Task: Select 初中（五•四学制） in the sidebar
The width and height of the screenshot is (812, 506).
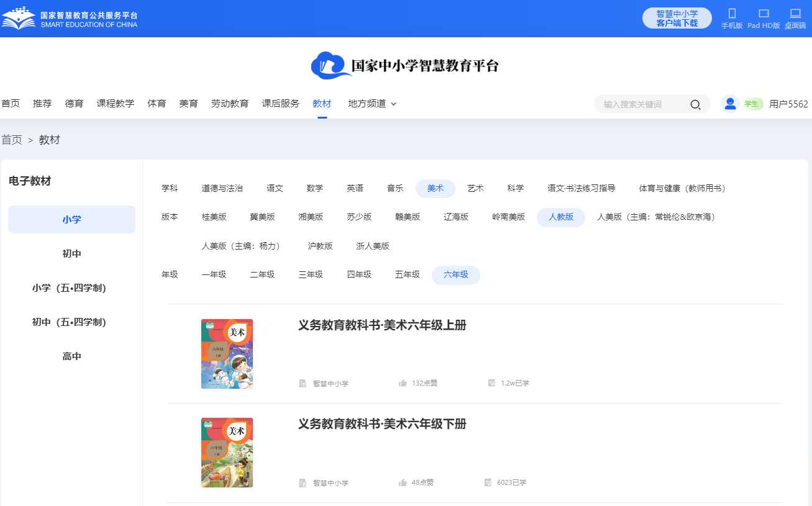Action: point(71,322)
